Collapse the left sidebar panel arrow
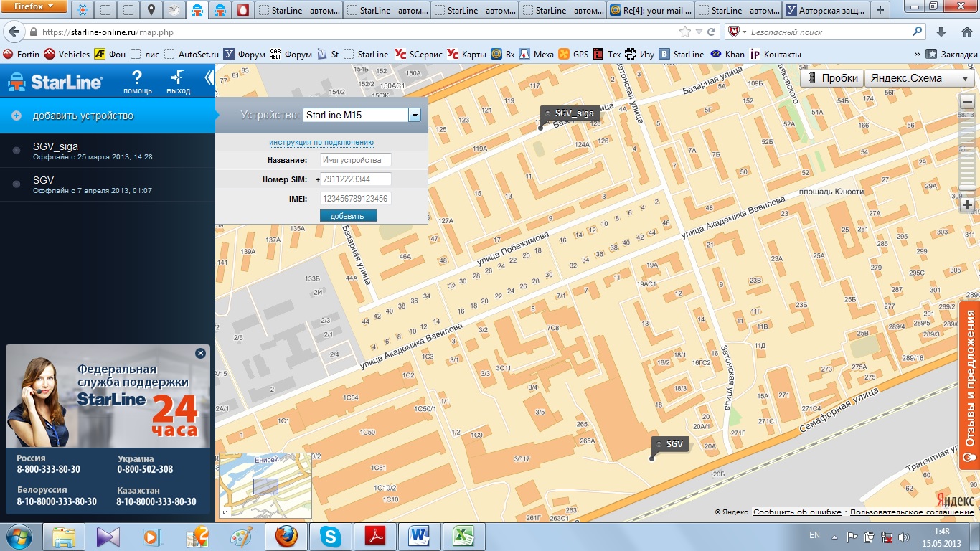Viewport: 980px width, 551px height. click(209, 77)
